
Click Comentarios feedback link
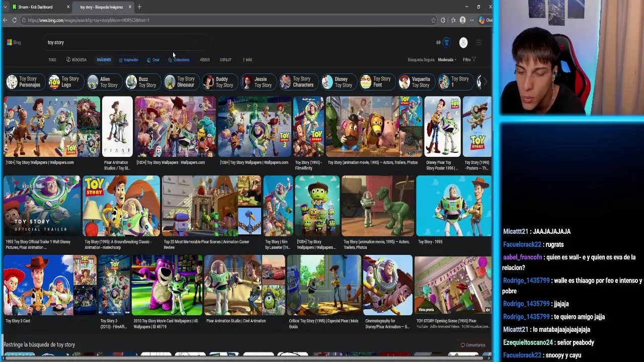click(x=473, y=345)
